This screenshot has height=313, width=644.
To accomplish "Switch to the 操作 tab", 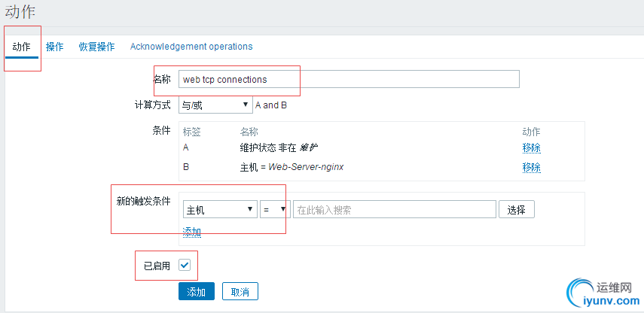I will click(54, 47).
